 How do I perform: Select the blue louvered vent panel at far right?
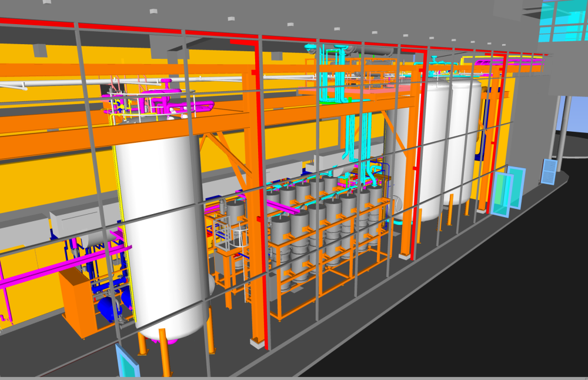pyautogui.click(x=548, y=172)
